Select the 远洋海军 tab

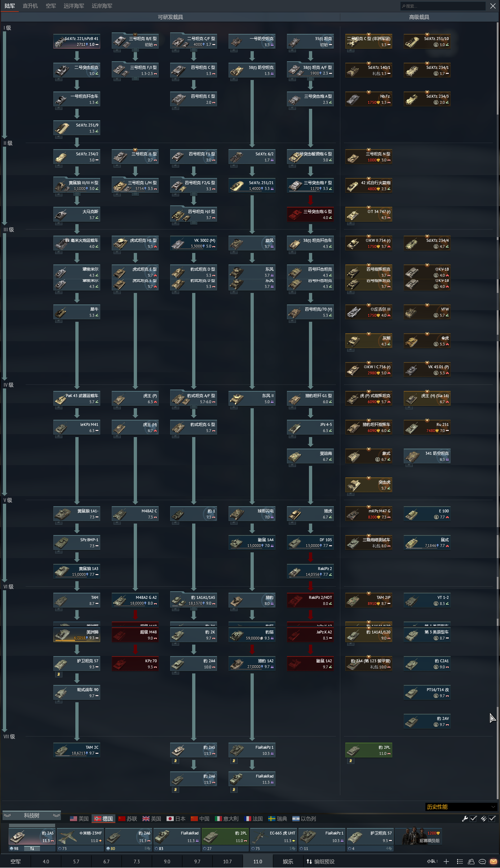[x=74, y=6]
